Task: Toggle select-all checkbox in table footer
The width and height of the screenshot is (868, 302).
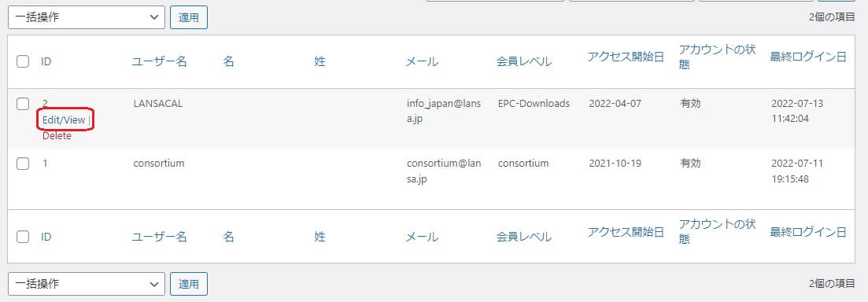Action: click(x=23, y=237)
